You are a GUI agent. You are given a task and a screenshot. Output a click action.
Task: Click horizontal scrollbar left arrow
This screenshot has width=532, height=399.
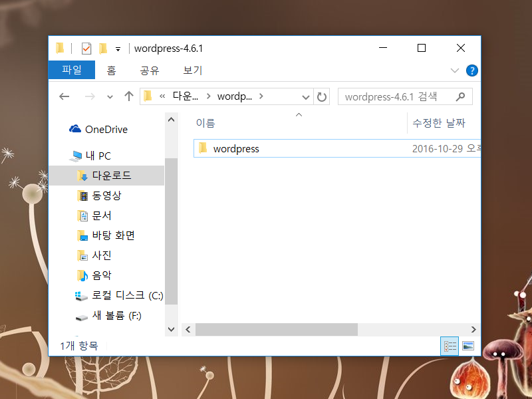[x=188, y=329]
